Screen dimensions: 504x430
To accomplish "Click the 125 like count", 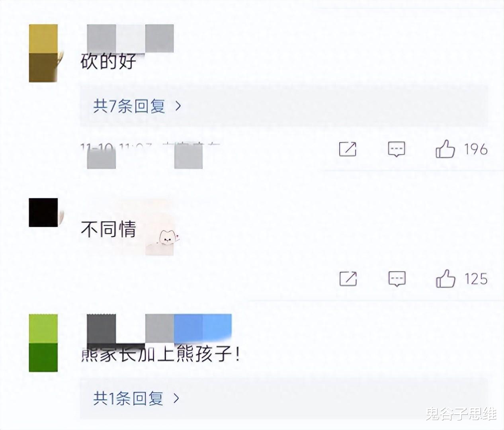I will coord(476,279).
